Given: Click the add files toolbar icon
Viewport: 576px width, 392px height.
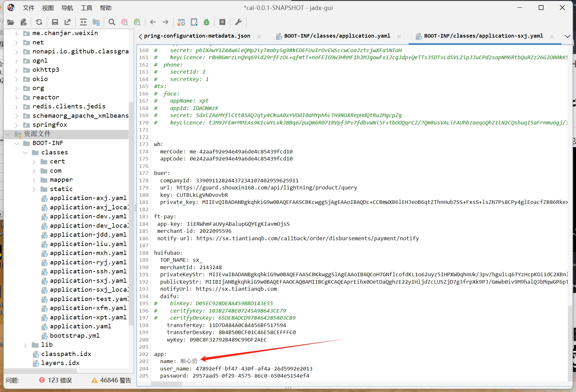Looking at the screenshot, I should pyautogui.click(x=23, y=22).
